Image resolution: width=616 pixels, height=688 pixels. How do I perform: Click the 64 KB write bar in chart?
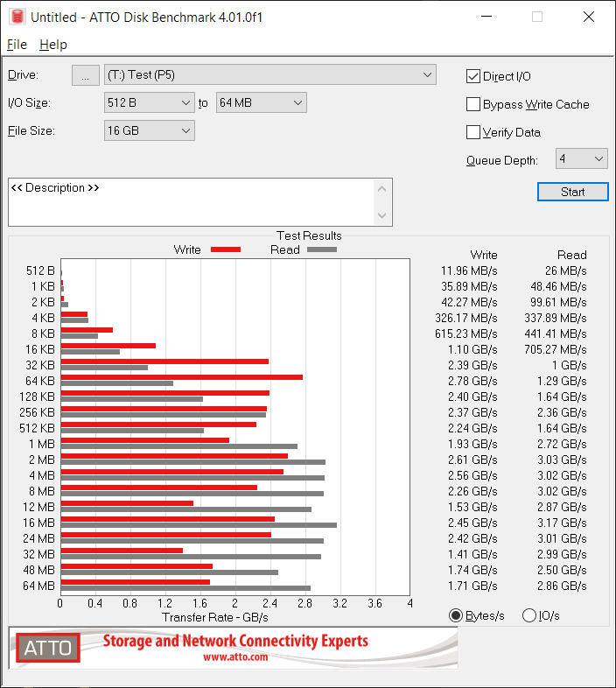coord(182,377)
